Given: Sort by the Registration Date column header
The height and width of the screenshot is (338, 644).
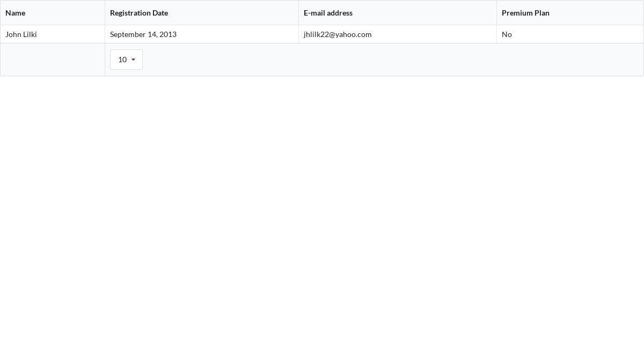Looking at the screenshot, I should point(139,12).
